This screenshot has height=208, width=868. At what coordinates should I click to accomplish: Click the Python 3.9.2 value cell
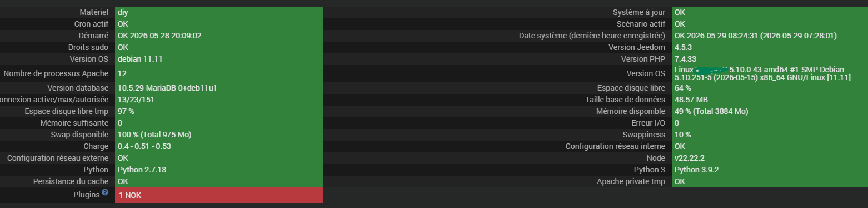click(x=770, y=170)
